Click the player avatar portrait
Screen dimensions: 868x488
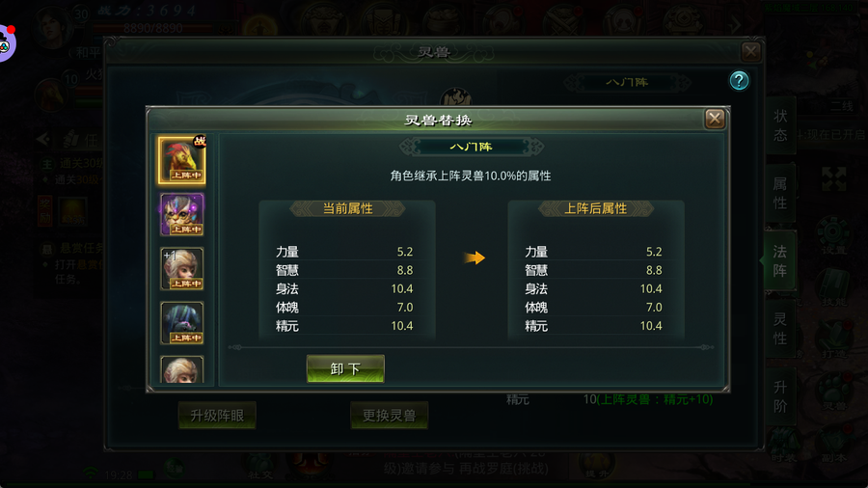click(55, 27)
